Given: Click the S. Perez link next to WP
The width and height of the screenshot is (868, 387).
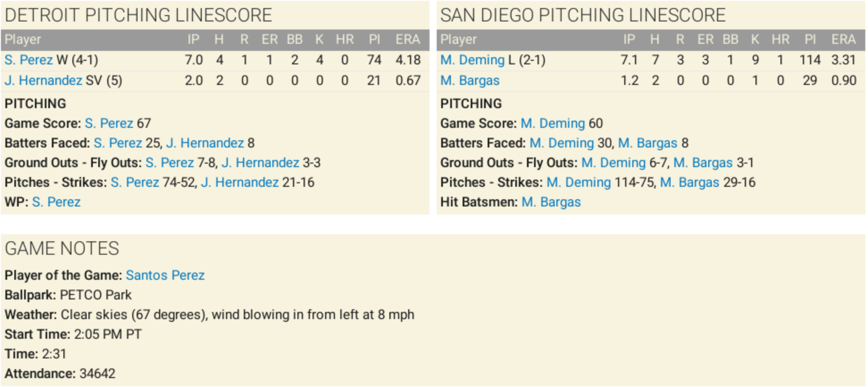Looking at the screenshot, I should pyautogui.click(x=56, y=202).
